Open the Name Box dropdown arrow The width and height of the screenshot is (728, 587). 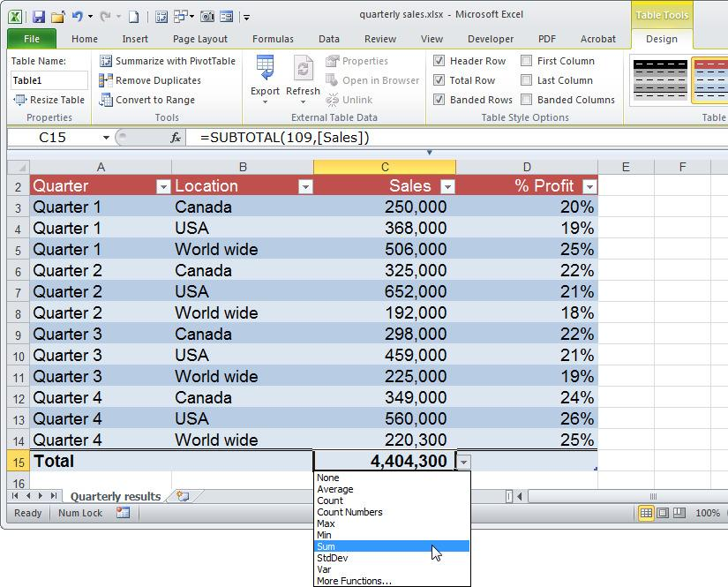click(106, 138)
